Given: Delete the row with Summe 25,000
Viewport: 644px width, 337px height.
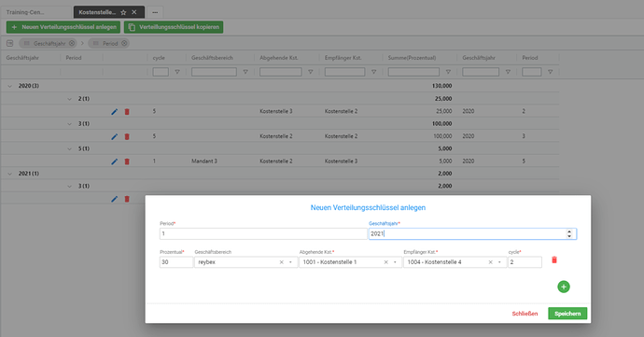Looking at the screenshot, I should click(x=127, y=111).
